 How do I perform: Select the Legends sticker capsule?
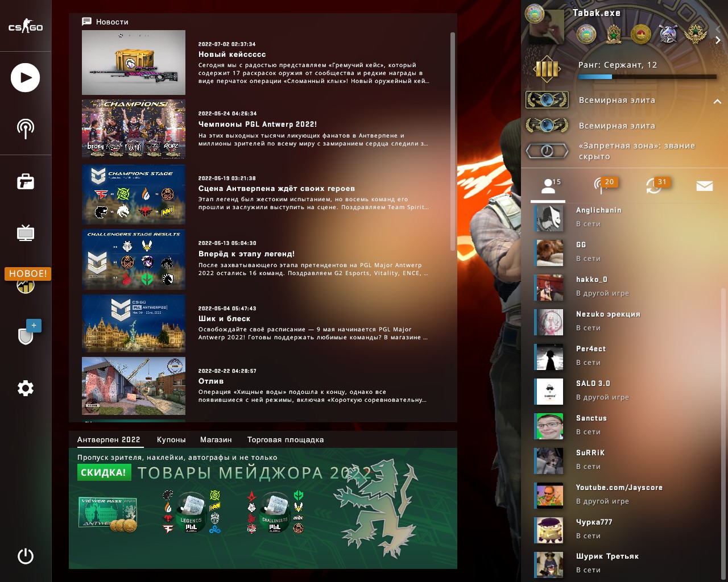click(x=191, y=512)
